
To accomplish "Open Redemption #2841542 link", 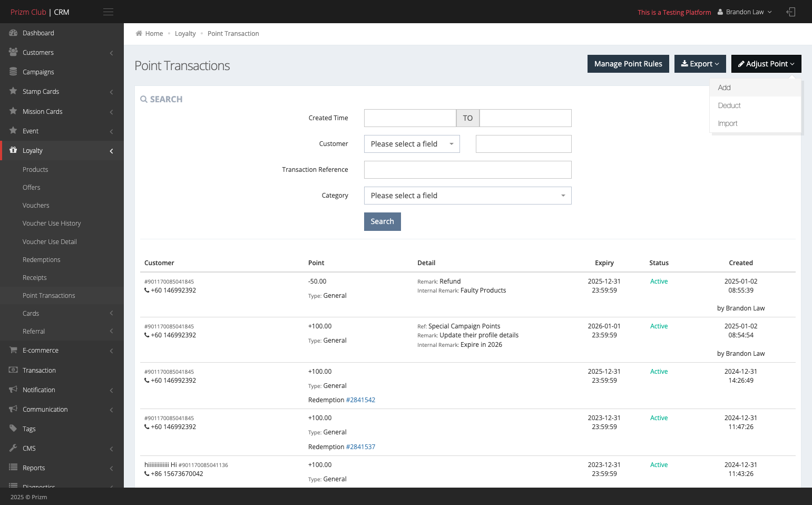I will (x=360, y=400).
